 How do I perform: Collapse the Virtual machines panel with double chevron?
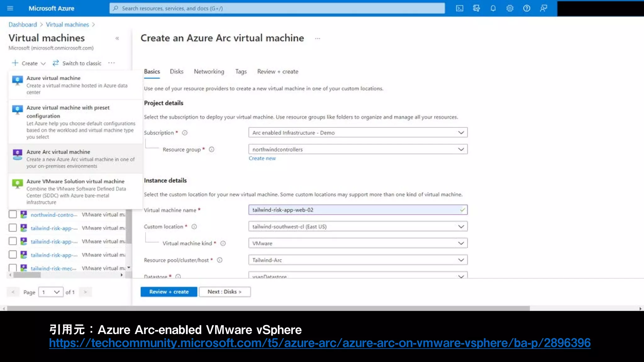pyautogui.click(x=117, y=38)
